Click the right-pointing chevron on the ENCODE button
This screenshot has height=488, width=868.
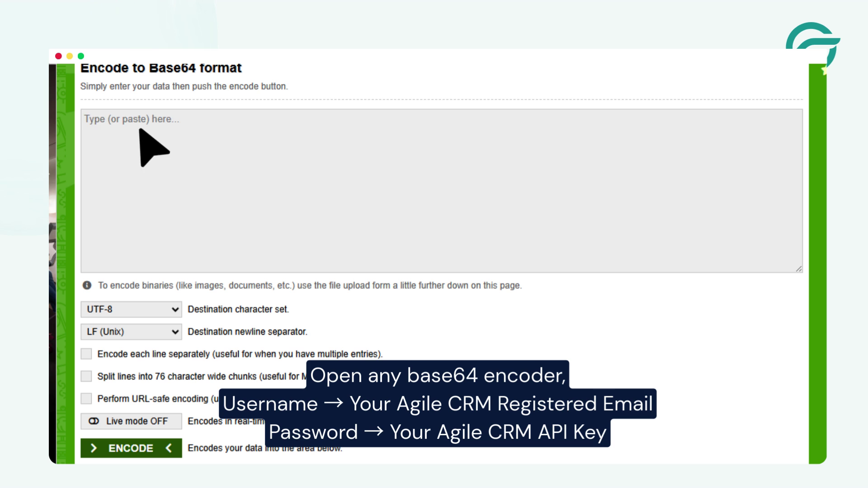(95, 448)
